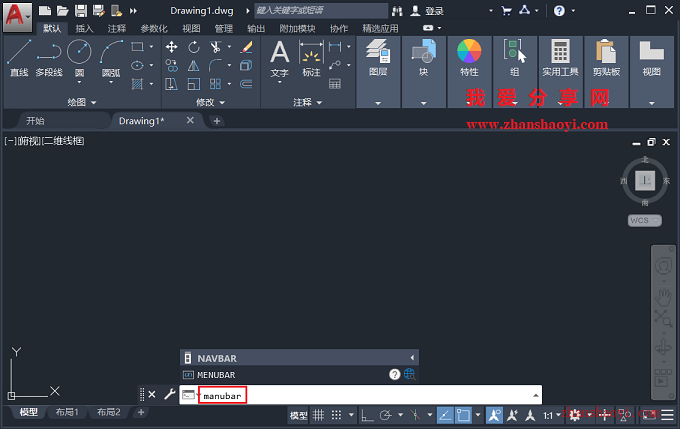The image size is (680, 429).
Task: Switch to the 管理 (Manage) ribbon tab
Action: pos(224,29)
